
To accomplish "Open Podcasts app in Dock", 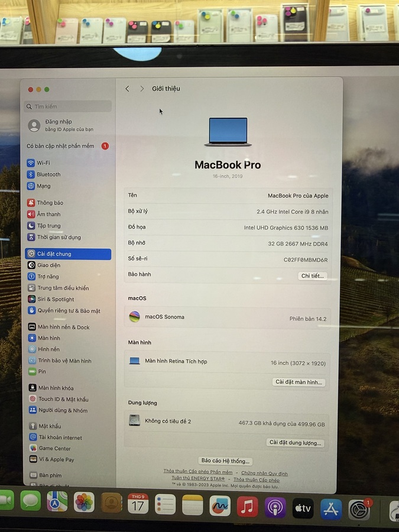I will tap(275, 507).
